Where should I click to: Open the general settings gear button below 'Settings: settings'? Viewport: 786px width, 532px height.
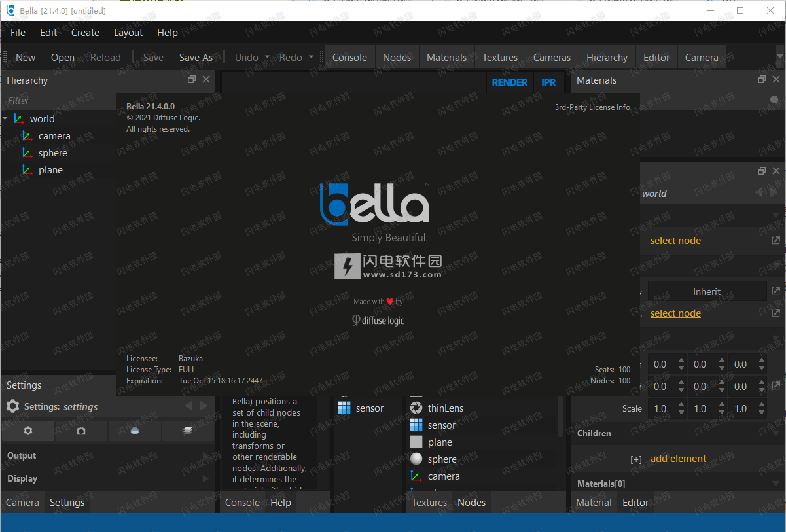[x=28, y=431]
